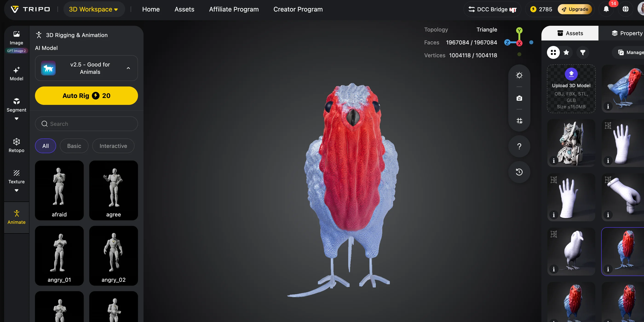
Task: Toggle the grid display icon
Action: point(519,121)
